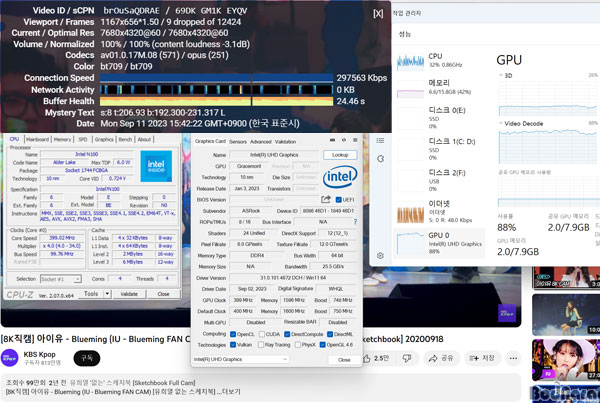Viewport: 600px width, 403px height.
Task: Switch to CPU-Z Graphics tab
Action: point(104,139)
